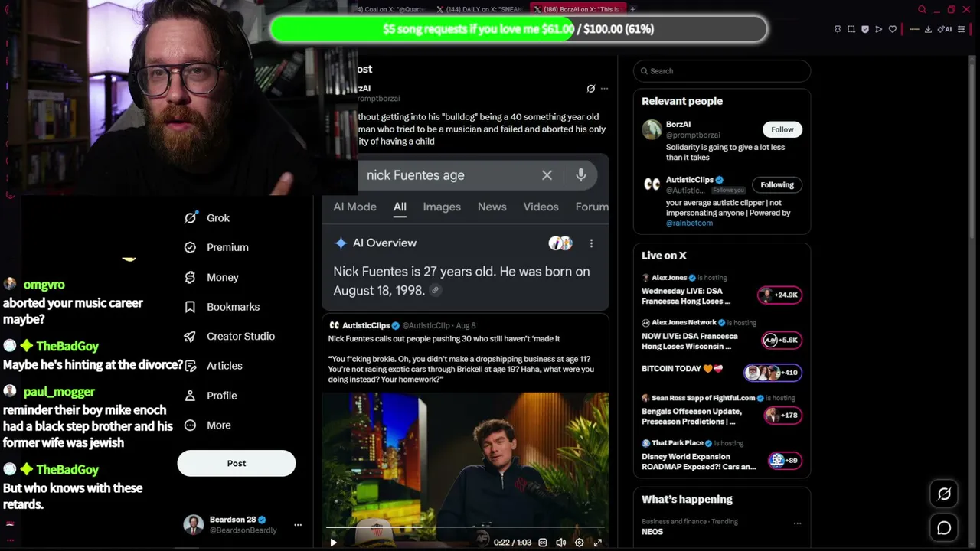
Task: Seek along the video progress bar
Action: (x=465, y=527)
